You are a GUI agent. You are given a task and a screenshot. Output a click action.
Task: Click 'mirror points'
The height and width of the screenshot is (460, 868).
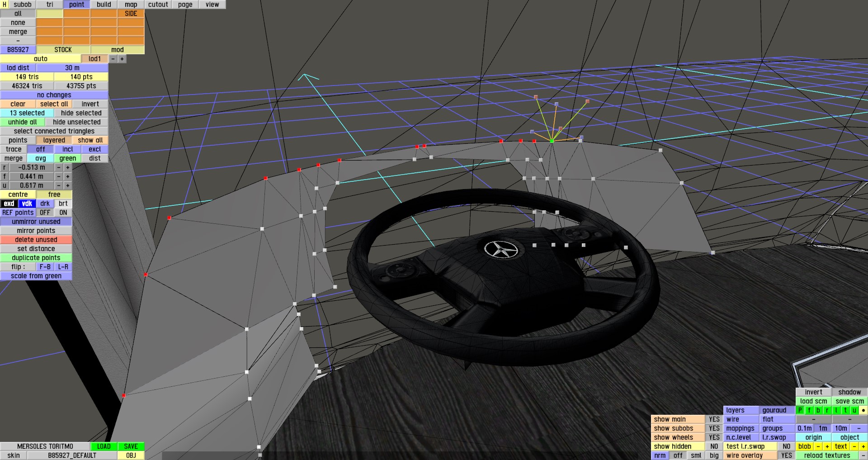tap(36, 231)
